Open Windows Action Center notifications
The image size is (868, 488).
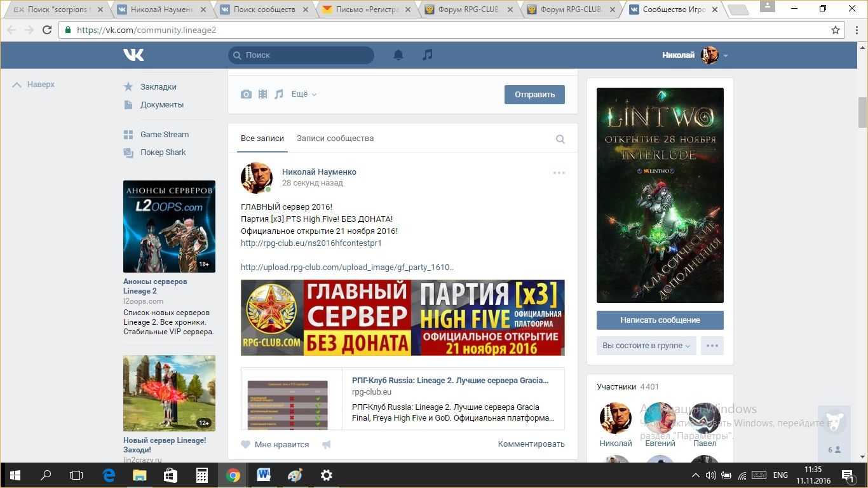(848, 475)
